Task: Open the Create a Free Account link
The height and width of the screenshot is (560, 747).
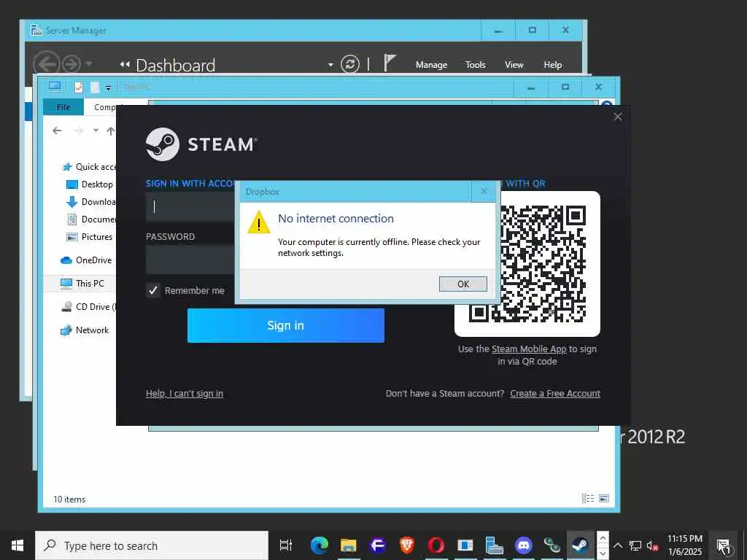Action: [555, 393]
